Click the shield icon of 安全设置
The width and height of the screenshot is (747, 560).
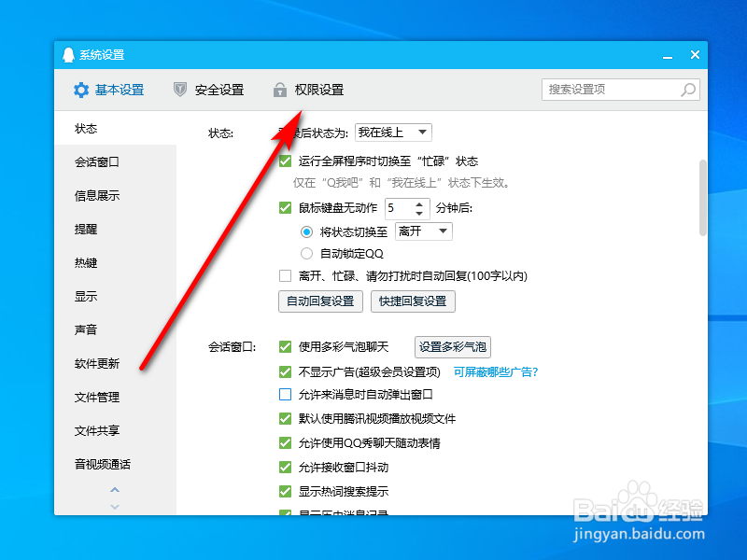pyautogui.click(x=179, y=90)
